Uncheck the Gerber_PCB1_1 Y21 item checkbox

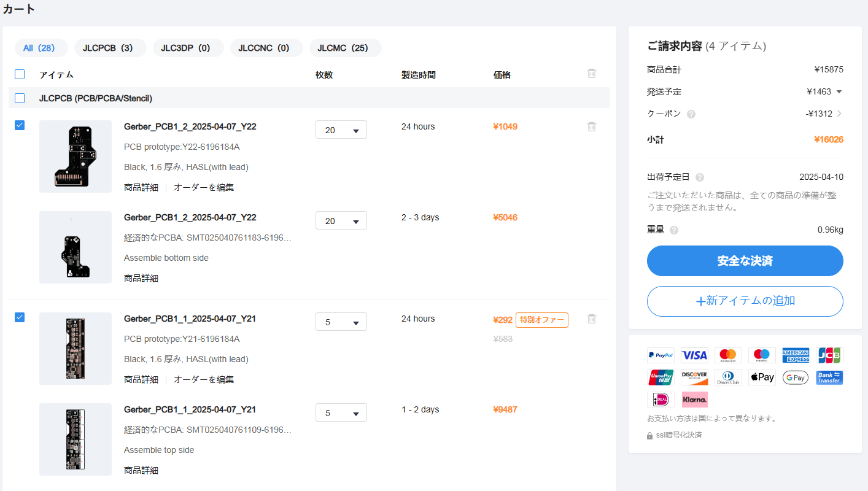20,317
